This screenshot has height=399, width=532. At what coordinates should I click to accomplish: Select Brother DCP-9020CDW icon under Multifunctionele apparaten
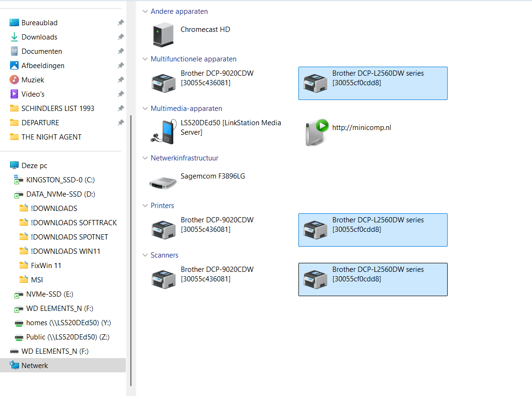pyautogui.click(x=164, y=83)
